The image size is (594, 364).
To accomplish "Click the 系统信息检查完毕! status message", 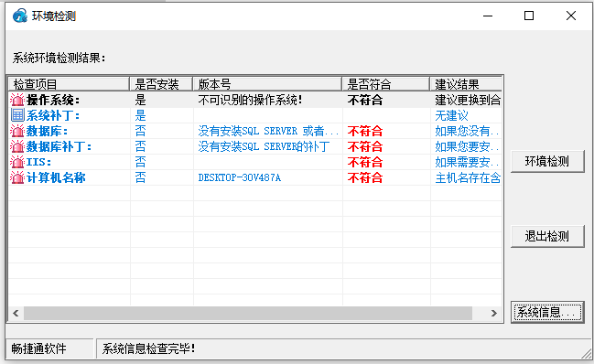I will (148, 348).
